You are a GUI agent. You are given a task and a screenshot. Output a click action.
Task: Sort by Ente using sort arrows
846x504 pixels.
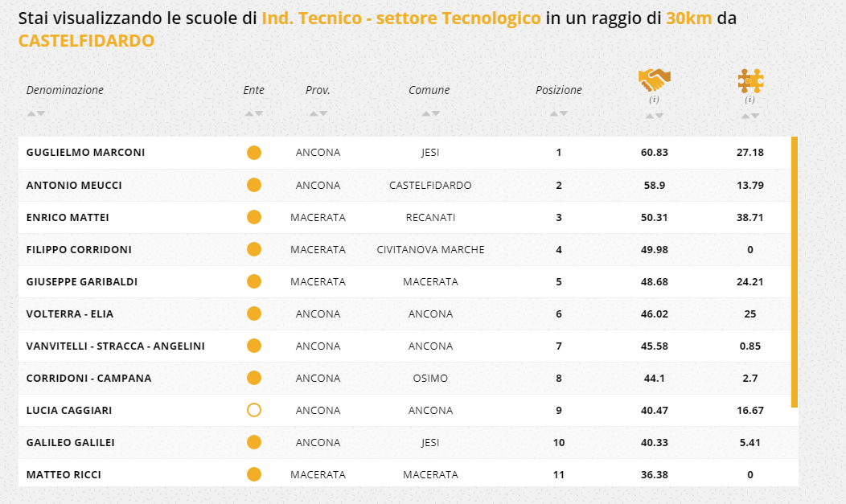253,113
